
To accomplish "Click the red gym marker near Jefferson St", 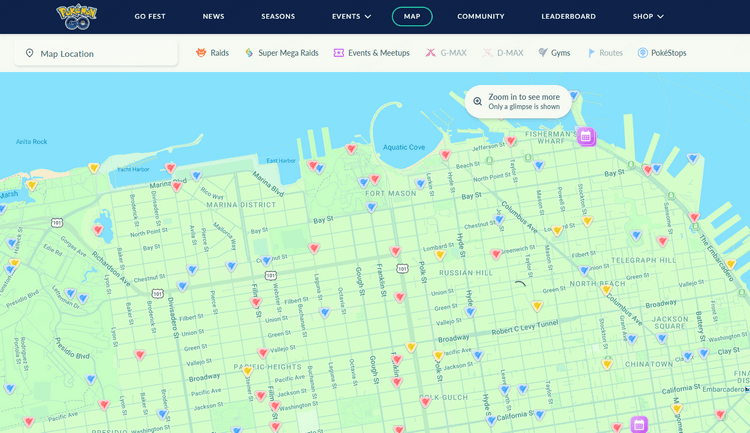I will [511, 141].
